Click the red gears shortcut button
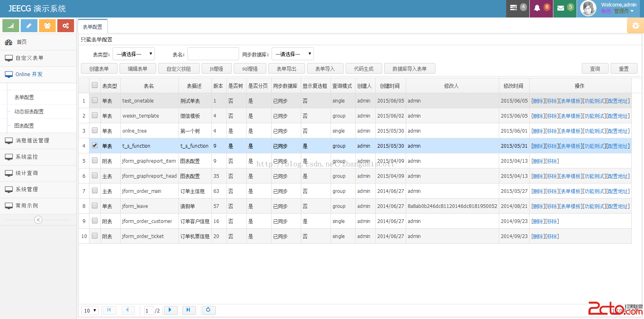 [65, 26]
